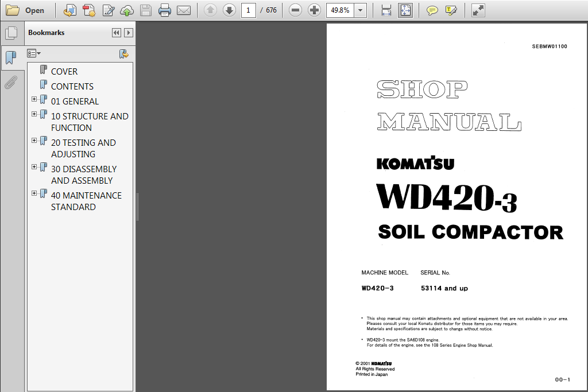588x392 pixels.
Task: Click the fit one full page icon
Action: point(405,10)
